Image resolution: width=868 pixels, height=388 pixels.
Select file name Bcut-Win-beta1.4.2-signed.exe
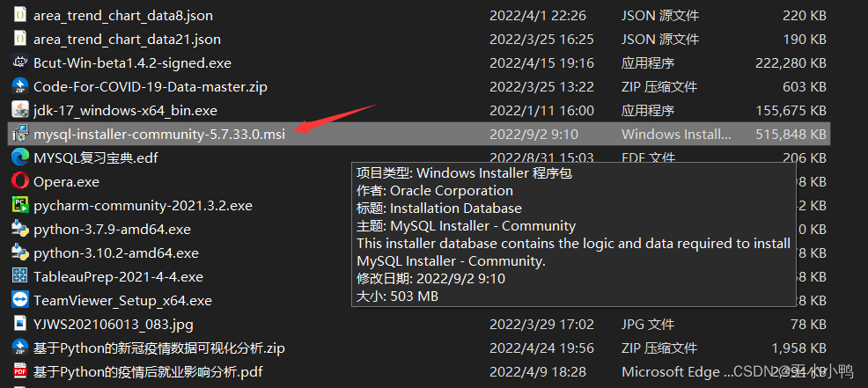tap(132, 63)
